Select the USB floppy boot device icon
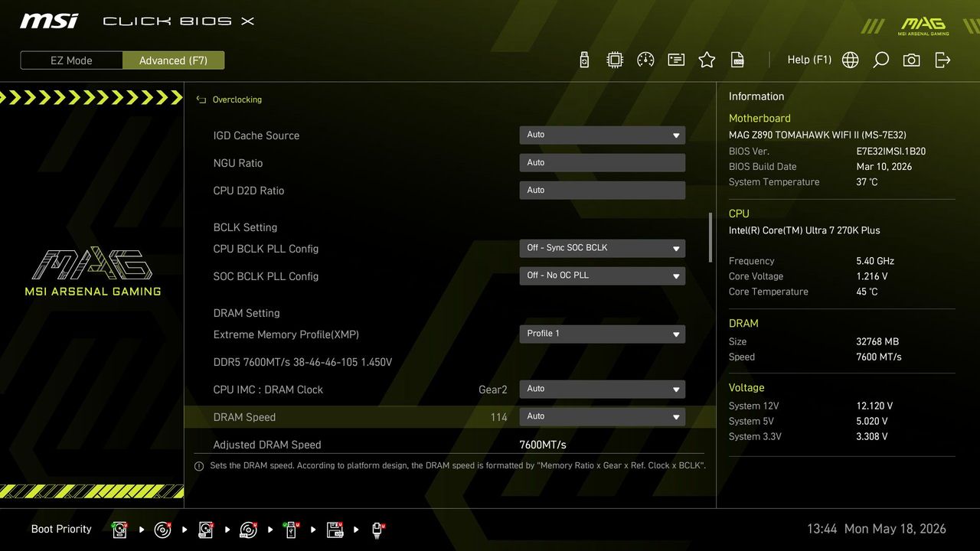Screen dimensions: 980x551 coord(335,530)
